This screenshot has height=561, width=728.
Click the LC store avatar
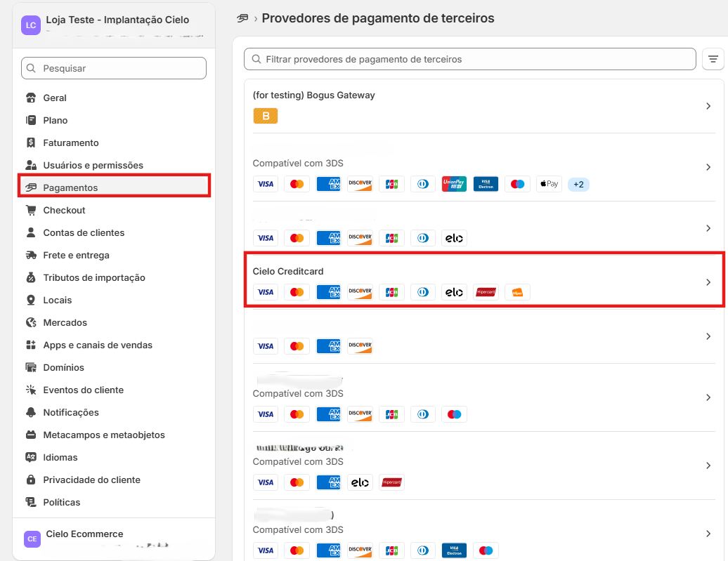point(31,25)
